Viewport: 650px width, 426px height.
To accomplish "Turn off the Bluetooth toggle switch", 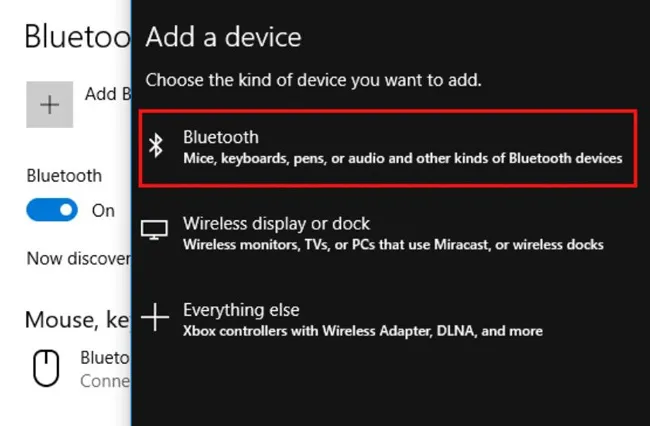I will point(52,211).
